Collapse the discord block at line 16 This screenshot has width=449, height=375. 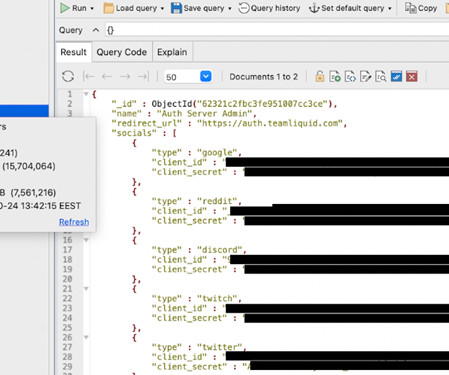(86, 240)
